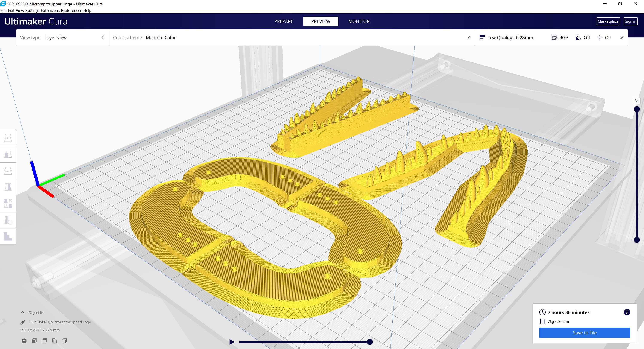The width and height of the screenshot is (644, 349).
Task: Switch to the PREPARE stage tab
Action: click(284, 21)
